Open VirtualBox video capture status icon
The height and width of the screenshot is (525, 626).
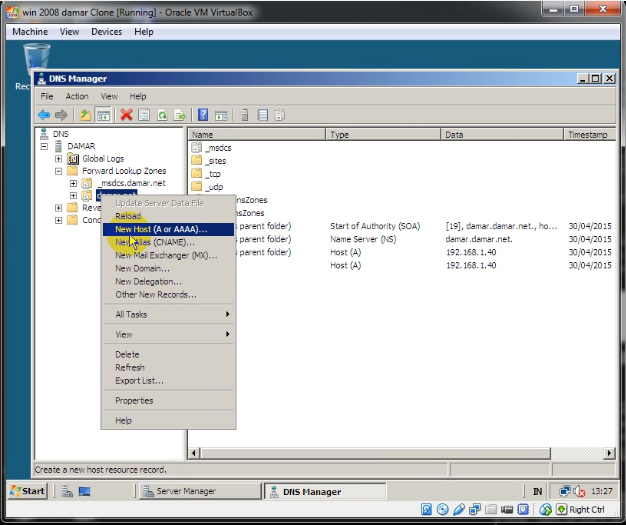[x=507, y=509]
